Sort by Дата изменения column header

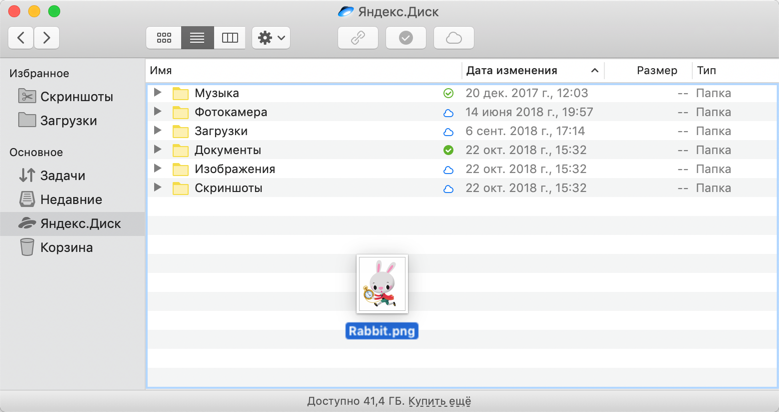click(511, 71)
